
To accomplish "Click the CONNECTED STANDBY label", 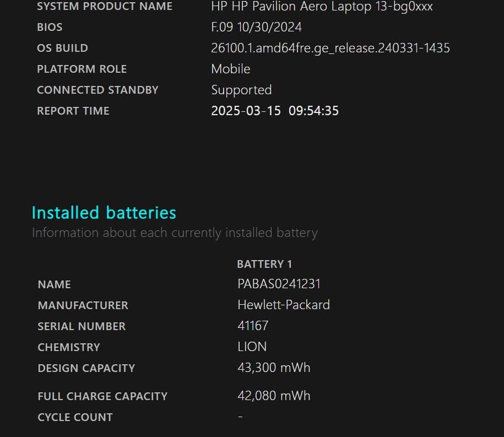I will click(97, 90).
